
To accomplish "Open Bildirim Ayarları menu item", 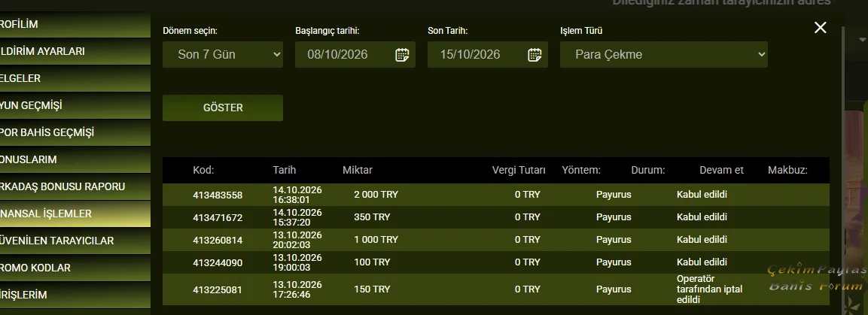I will point(75,51).
